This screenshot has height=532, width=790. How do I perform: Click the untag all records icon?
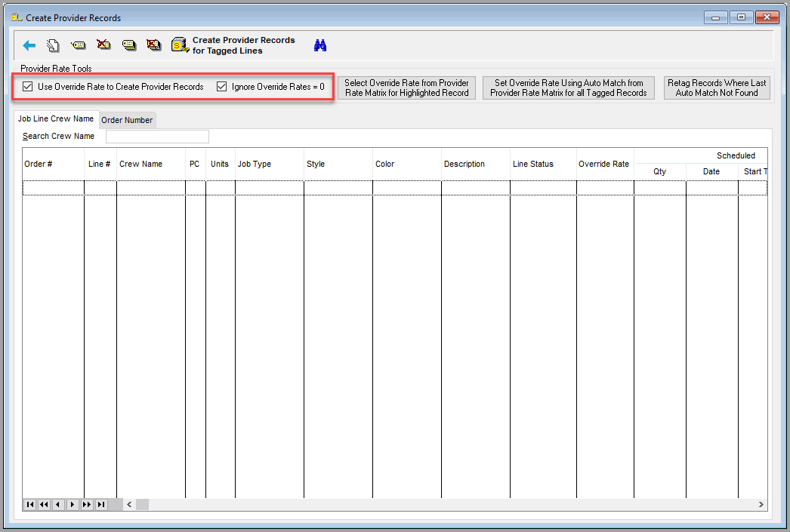(x=153, y=45)
